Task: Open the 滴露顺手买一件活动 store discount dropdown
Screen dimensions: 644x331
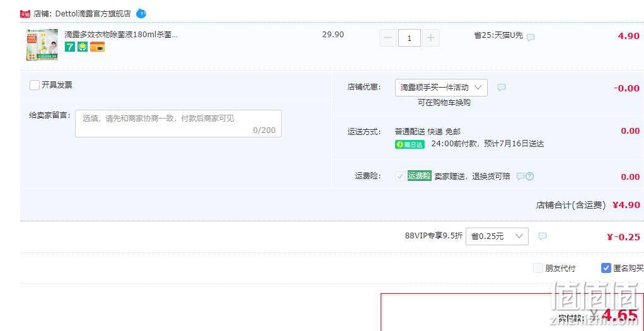Action: tap(441, 88)
